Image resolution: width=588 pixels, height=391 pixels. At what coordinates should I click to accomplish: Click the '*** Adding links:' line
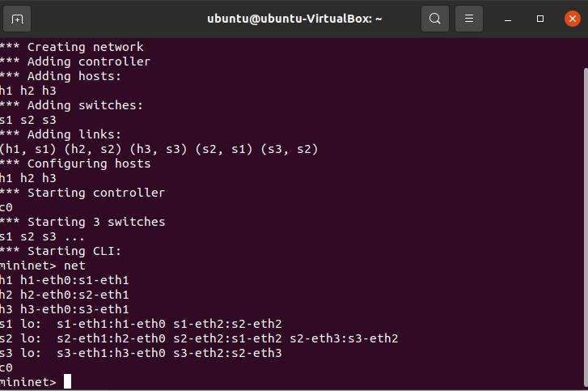pos(61,134)
